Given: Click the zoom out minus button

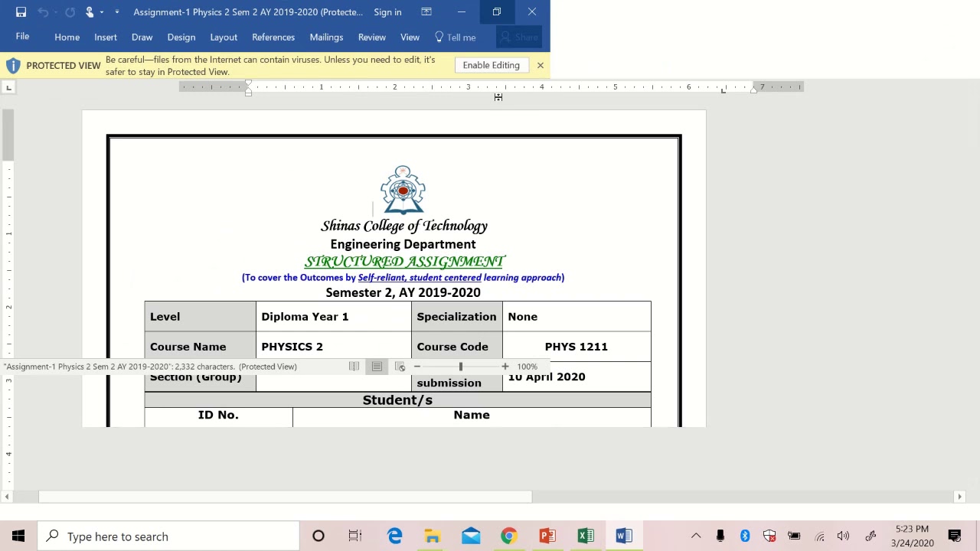Looking at the screenshot, I should point(417,367).
